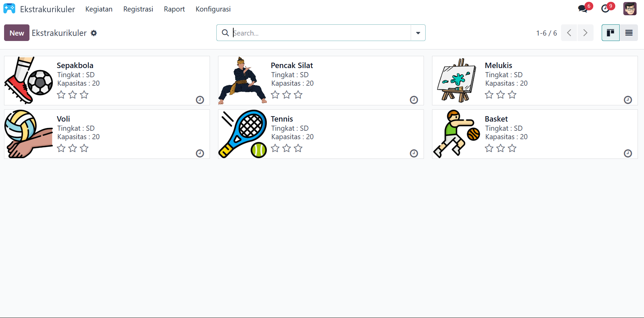Expand the search filter options dropdown
The width and height of the screenshot is (644, 318).
point(418,33)
